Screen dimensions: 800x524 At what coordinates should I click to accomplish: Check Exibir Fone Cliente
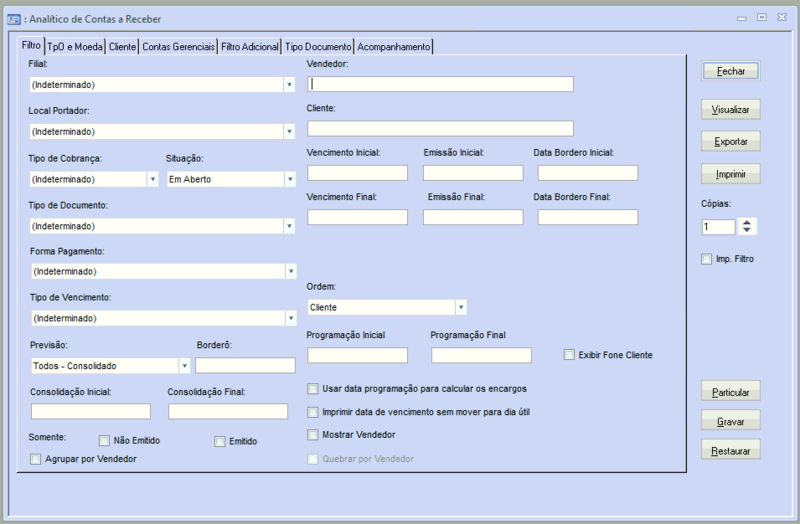[x=569, y=355]
